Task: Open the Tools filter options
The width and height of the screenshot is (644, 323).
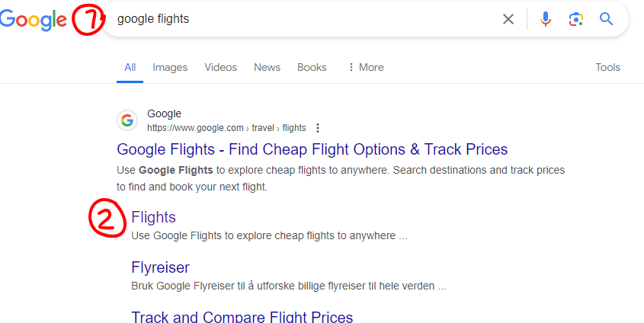Action: (x=608, y=67)
